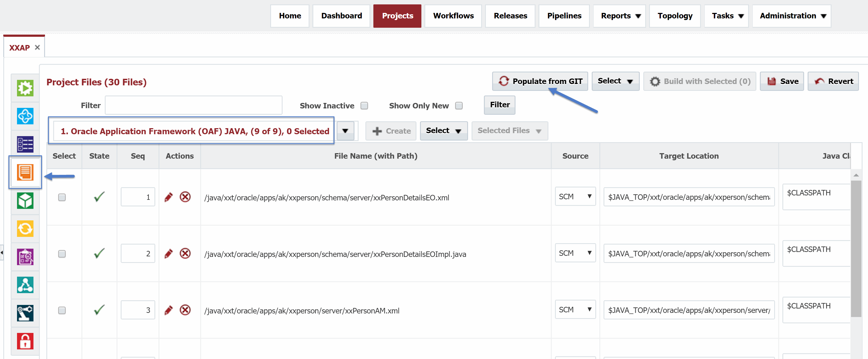Go to the Pipelines tab

pos(564,16)
